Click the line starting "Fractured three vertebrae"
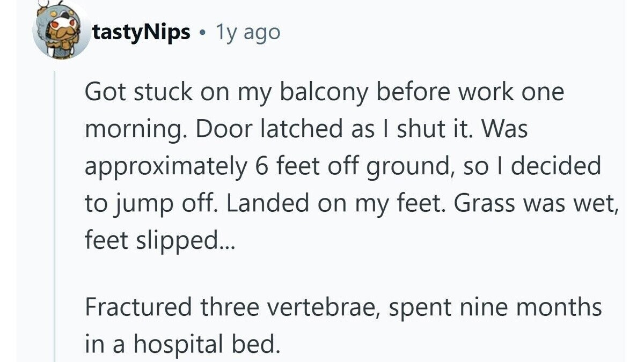The width and height of the screenshot is (644, 362). click(343, 307)
